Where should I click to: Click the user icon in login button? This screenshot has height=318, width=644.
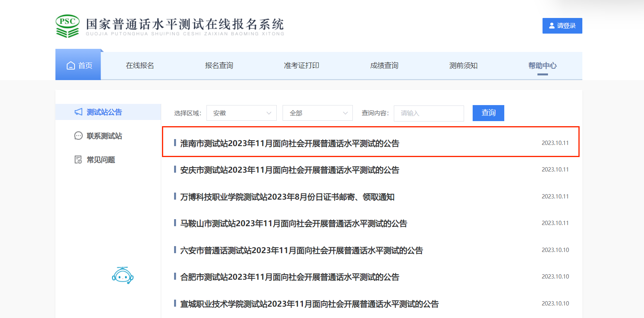pyautogui.click(x=552, y=26)
